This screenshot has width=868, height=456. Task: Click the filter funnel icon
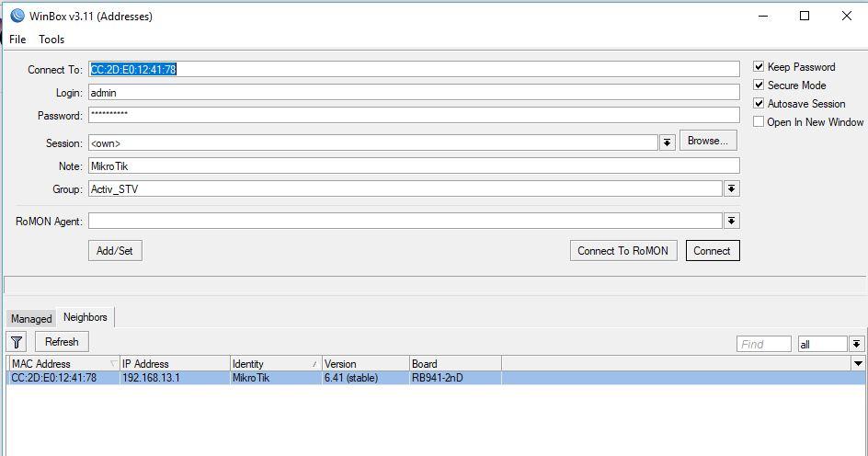(17, 342)
